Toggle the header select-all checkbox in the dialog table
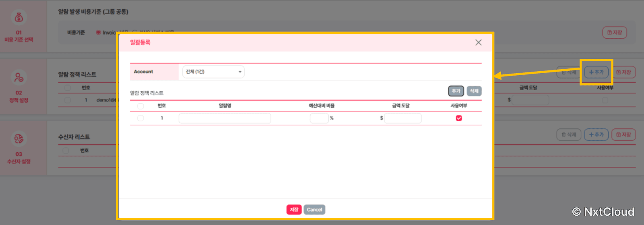The width and height of the screenshot is (644, 225). click(140, 106)
